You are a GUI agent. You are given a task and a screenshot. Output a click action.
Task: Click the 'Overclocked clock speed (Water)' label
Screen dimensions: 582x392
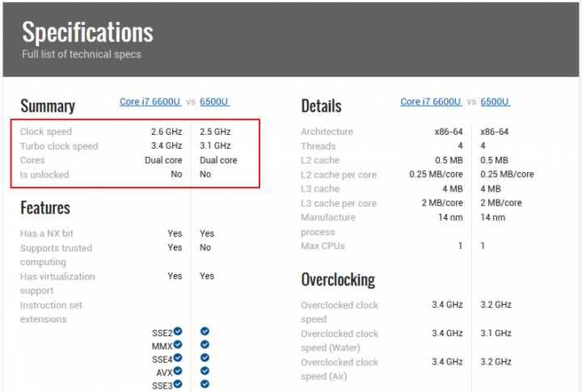coord(339,341)
